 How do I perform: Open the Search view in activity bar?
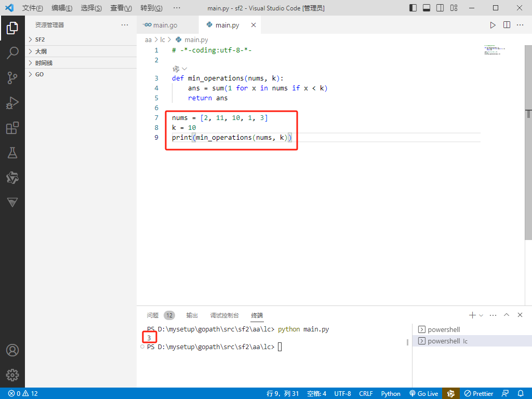[x=12, y=53]
